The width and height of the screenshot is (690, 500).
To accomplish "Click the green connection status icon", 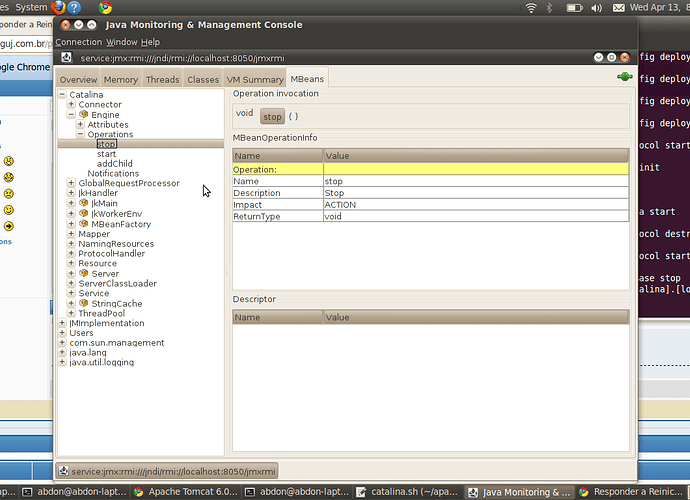I will [x=624, y=77].
